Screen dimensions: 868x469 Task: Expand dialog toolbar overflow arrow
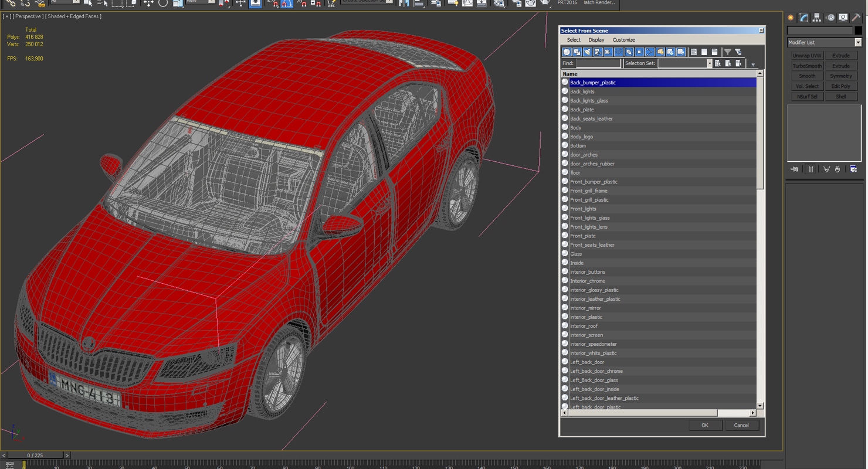[753, 64]
